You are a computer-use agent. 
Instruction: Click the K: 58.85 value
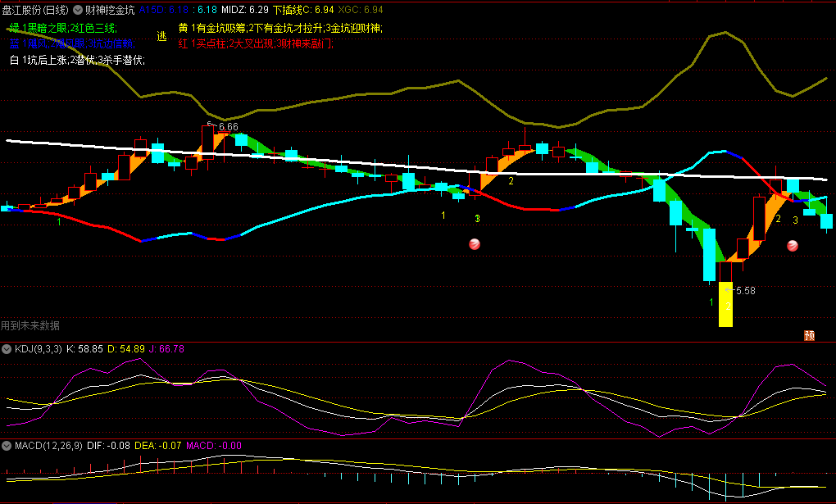click(84, 349)
